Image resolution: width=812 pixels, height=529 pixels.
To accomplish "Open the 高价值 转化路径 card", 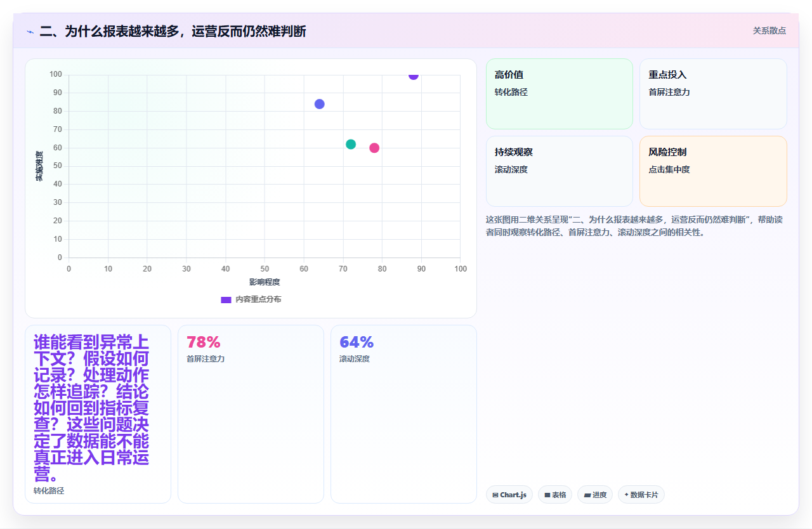I will pyautogui.click(x=560, y=94).
